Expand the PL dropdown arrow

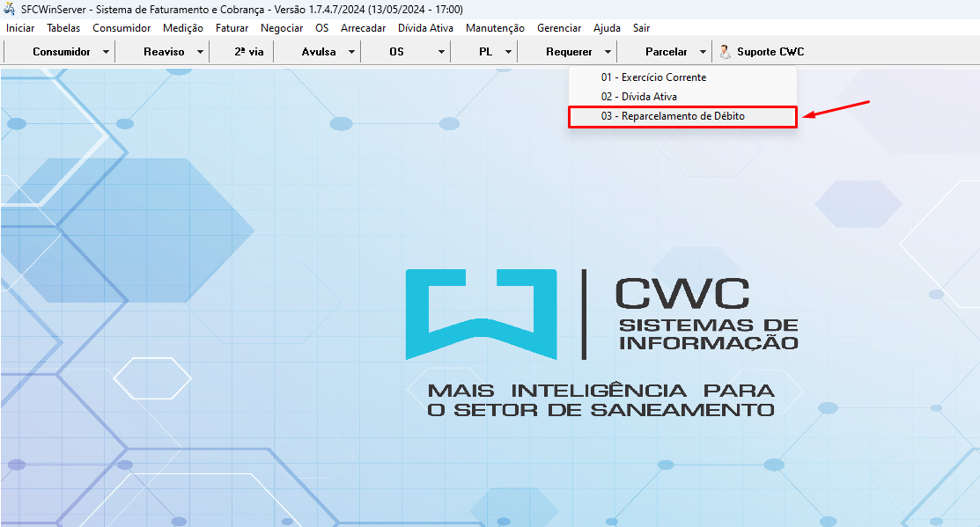coord(508,52)
